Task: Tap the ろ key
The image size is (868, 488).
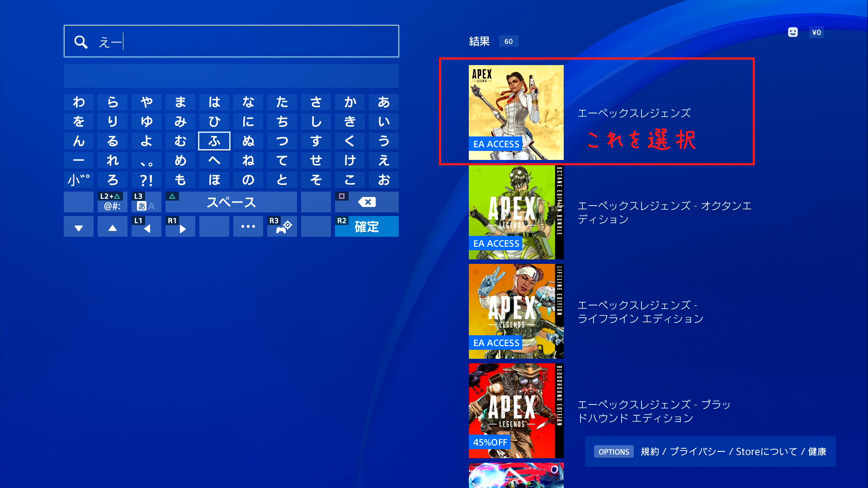Action: tap(113, 180)
